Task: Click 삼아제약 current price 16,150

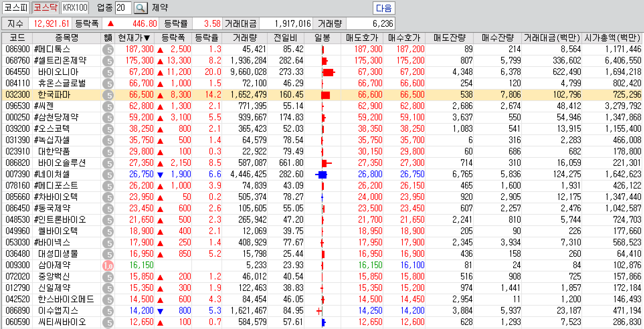Action: point(142,265)
